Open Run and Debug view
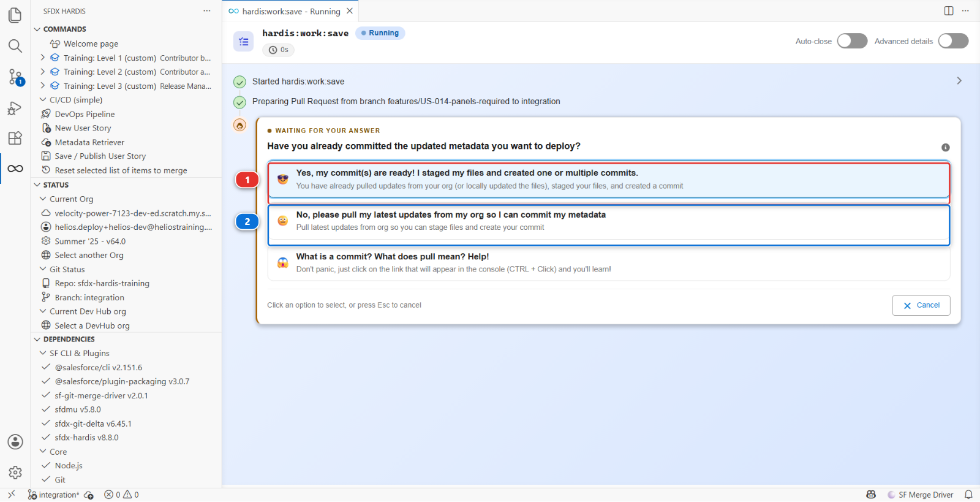 click(x=15, y=108)
